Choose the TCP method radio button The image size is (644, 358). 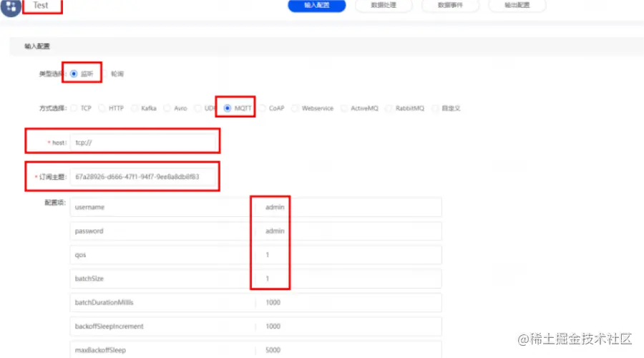(x=74, y=108)
